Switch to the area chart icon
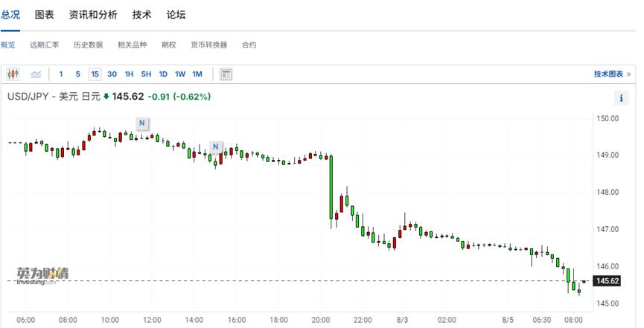 point(35,74)
